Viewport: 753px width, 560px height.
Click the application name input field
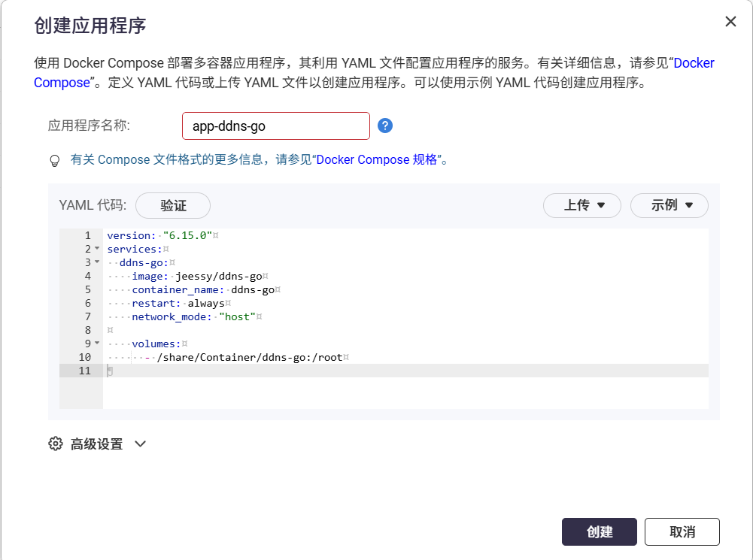[275, 126]
